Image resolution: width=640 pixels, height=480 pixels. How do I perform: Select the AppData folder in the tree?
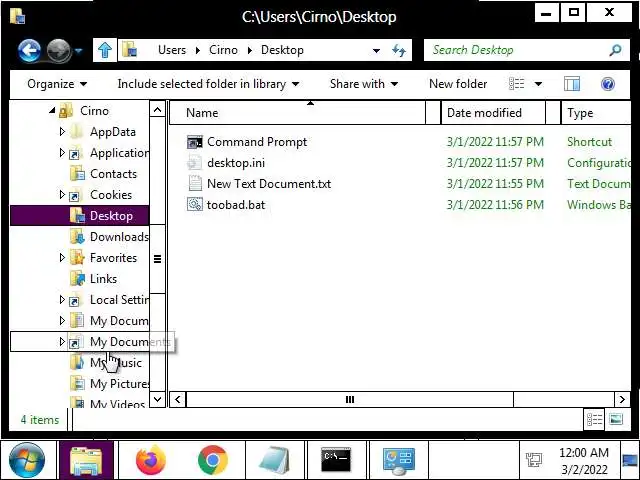pyautogui.click(x=113, y=132)
